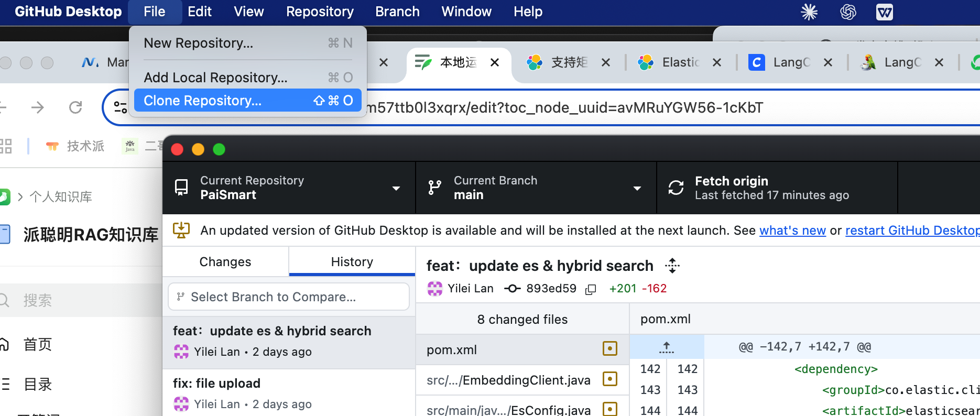980x416 pixels.
Task: Click restart GitHub Desktop link
Action: [912, 231]
